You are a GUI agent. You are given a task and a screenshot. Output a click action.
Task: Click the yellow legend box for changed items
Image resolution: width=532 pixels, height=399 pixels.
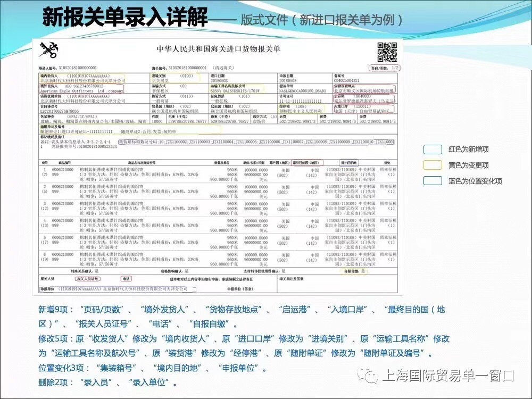pyautogui.click(x=433, y=165)
